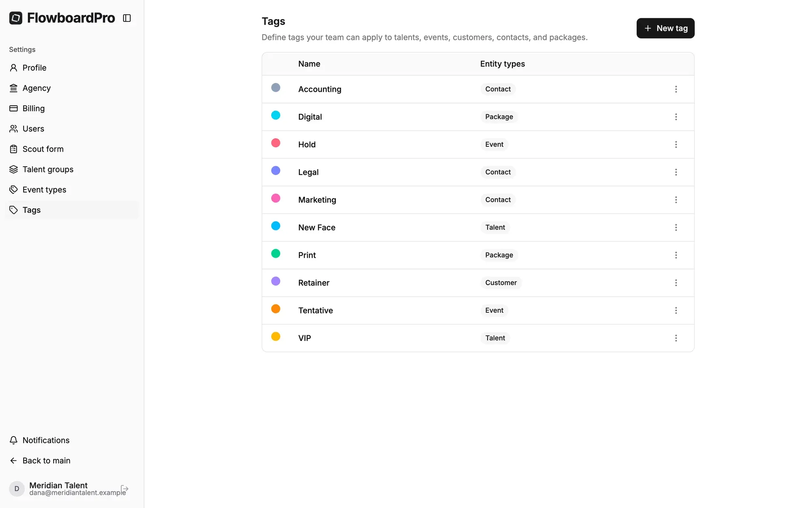Click the Entity types column header
The width and height of the screenshot is (812, 508).
(x=502, y=64)
